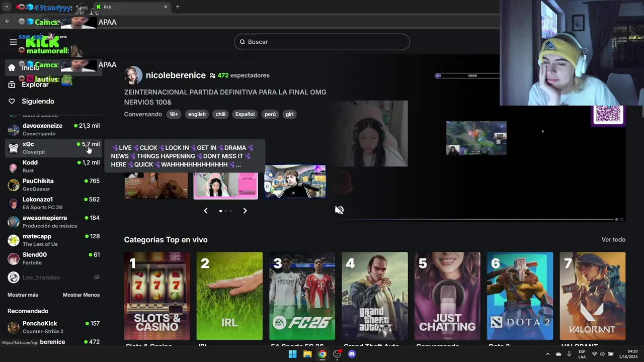This screenshot has height=362, width=644.
Task: Expand list with Mostrar más
Action: point(23,295)
